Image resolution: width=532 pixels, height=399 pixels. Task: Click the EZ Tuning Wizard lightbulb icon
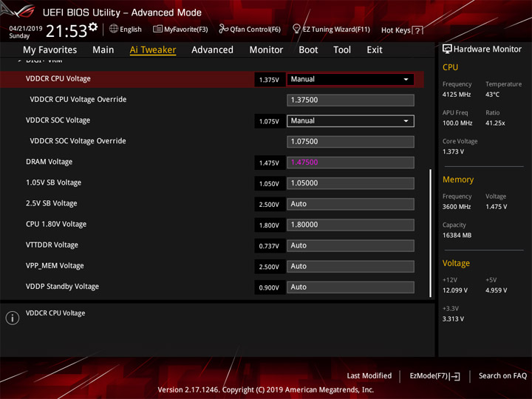pyautogui.click(x=296, y=29)
